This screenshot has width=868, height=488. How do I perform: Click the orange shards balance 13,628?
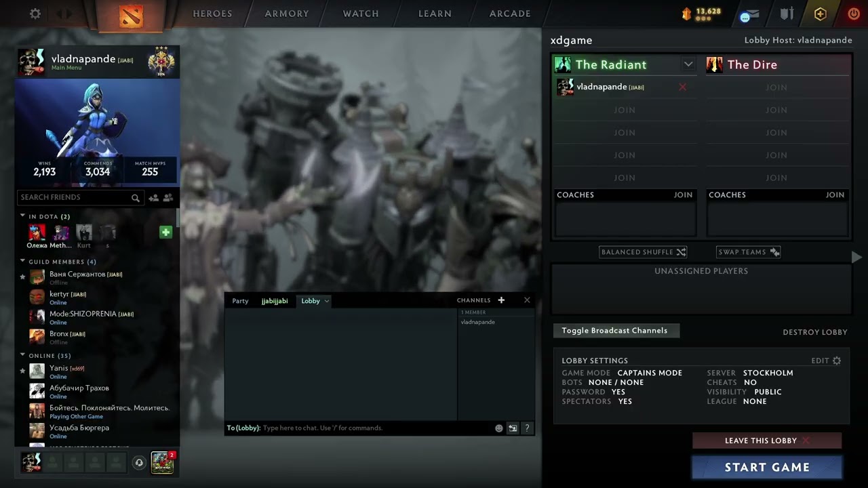pos(701,14)
